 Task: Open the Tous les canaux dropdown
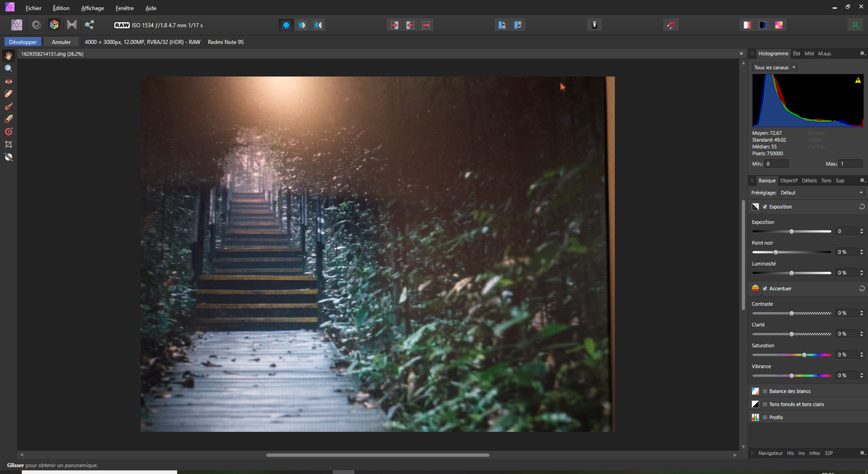[774, 68]
